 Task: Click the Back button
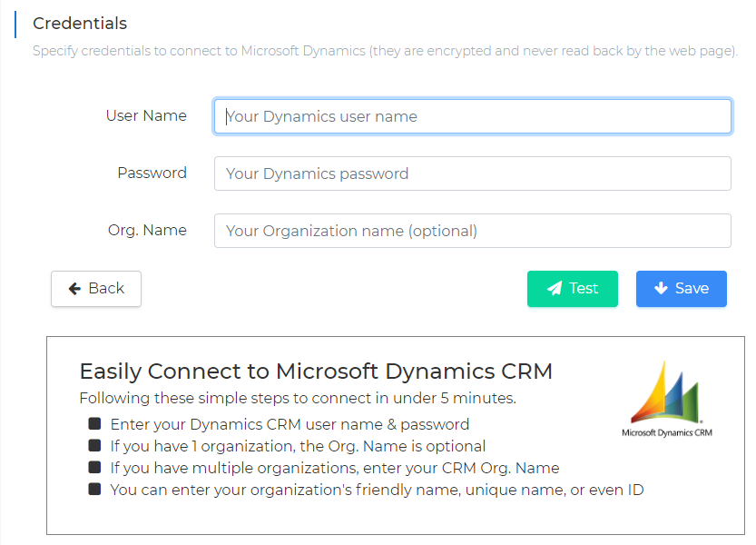[95, 289]
